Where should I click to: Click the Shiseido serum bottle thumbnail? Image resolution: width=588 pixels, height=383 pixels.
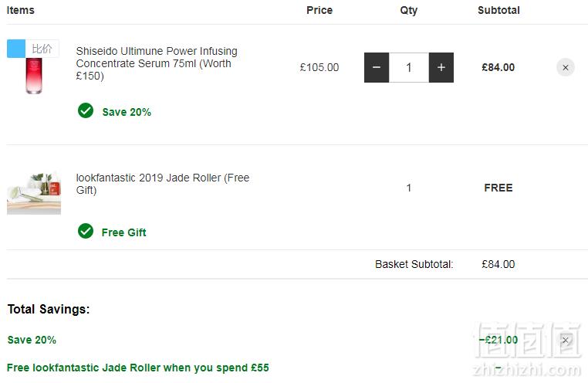click(34, 76)
